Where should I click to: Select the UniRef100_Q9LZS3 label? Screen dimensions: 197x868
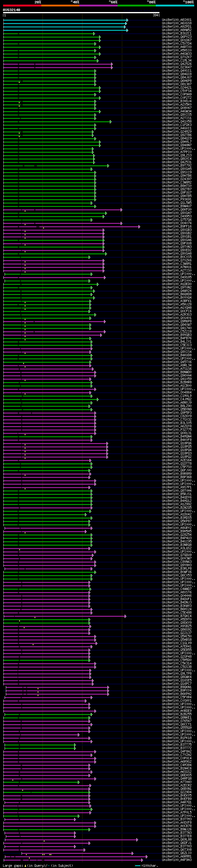tap(177, 156)
